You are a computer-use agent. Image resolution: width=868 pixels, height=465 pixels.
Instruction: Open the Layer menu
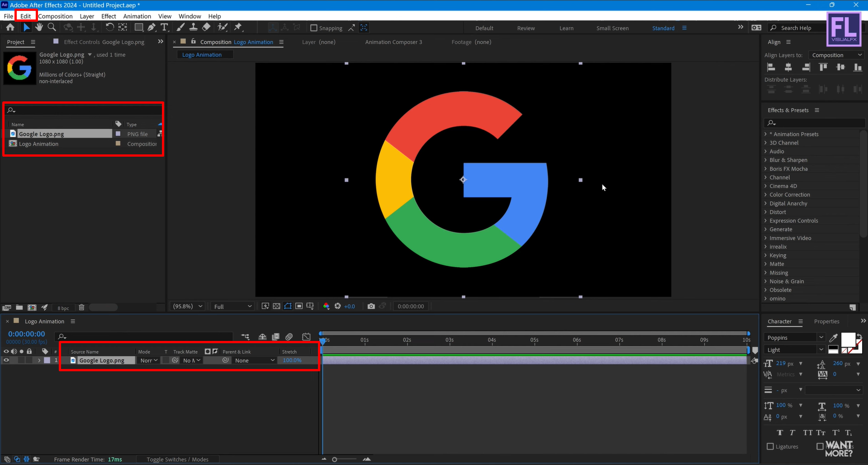click(x=87, y=16)
